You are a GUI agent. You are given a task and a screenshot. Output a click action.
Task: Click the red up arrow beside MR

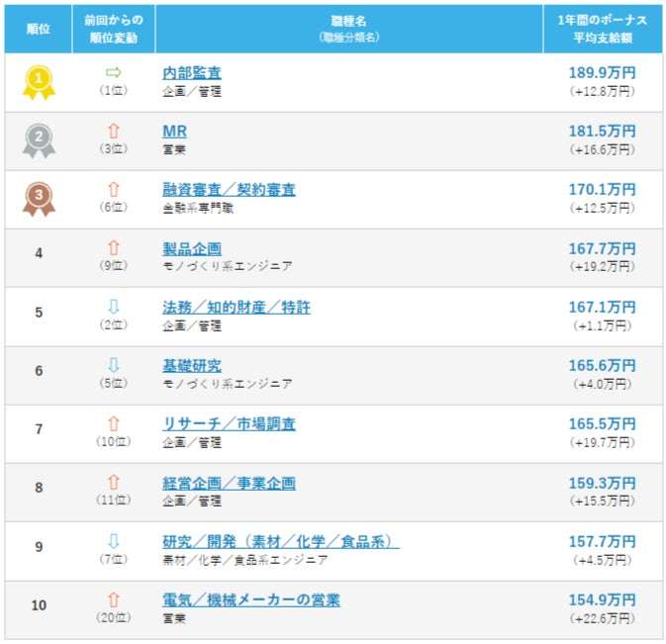point(114,131)
